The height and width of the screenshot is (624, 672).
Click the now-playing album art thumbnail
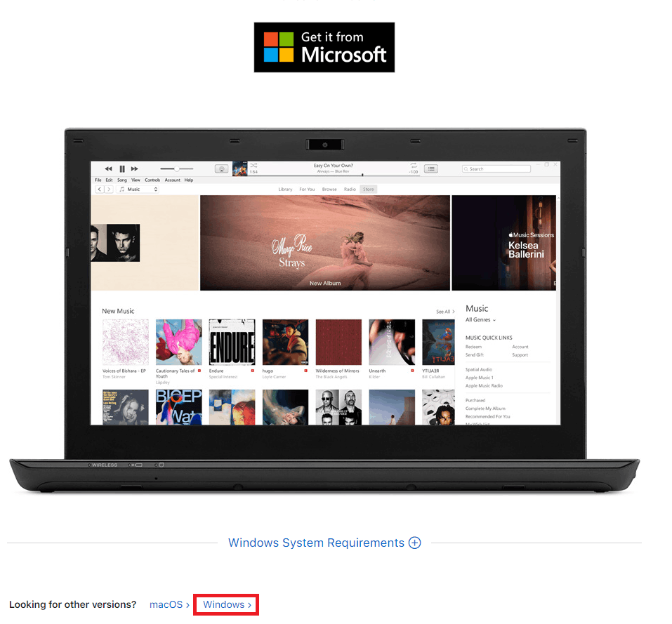coord(240,168)
